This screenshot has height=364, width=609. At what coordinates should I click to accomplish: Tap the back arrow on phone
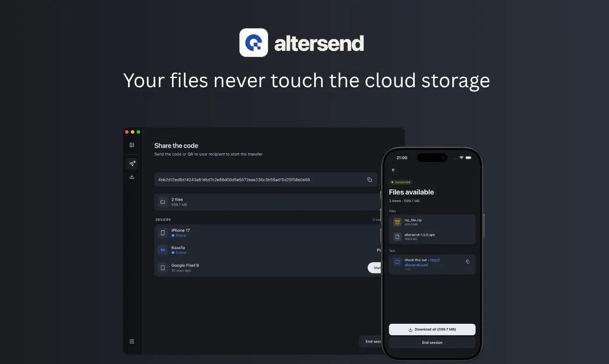(x=394, y=170)
